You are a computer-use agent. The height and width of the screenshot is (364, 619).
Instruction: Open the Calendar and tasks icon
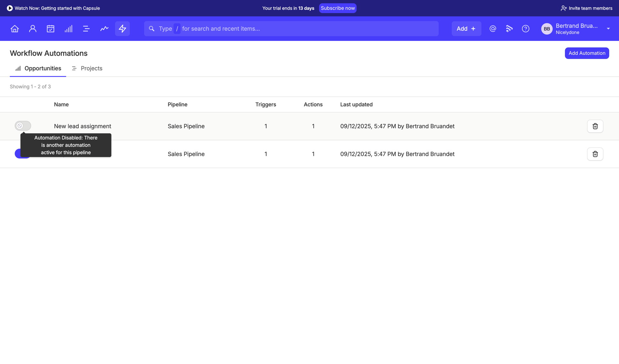[x=51, y=29]
